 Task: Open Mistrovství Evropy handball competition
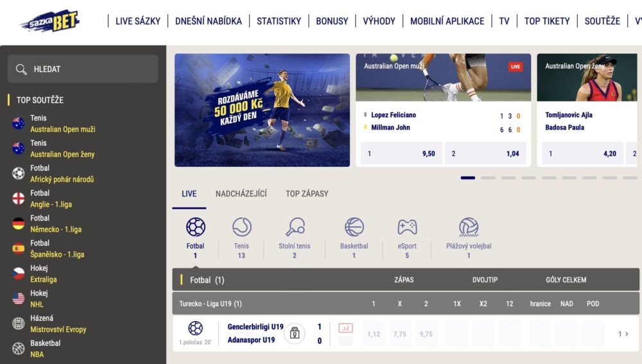(x=58, y=329)
